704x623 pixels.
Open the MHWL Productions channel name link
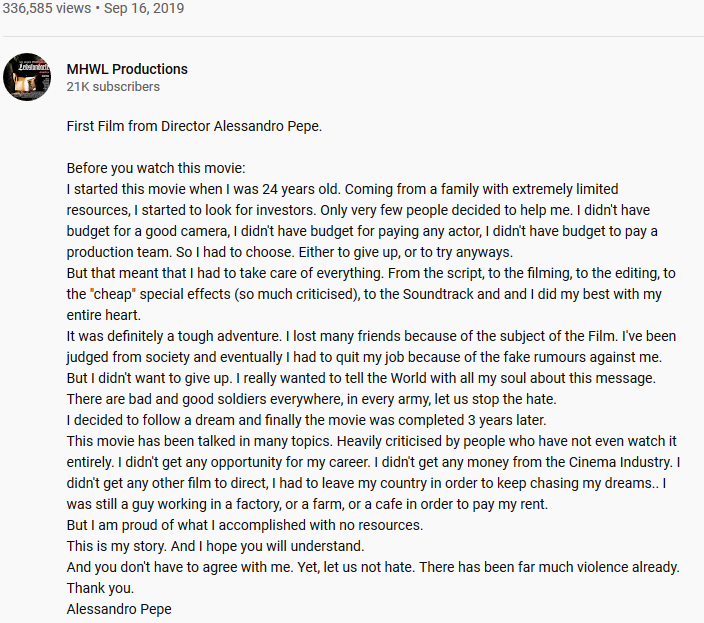(127, 69)
